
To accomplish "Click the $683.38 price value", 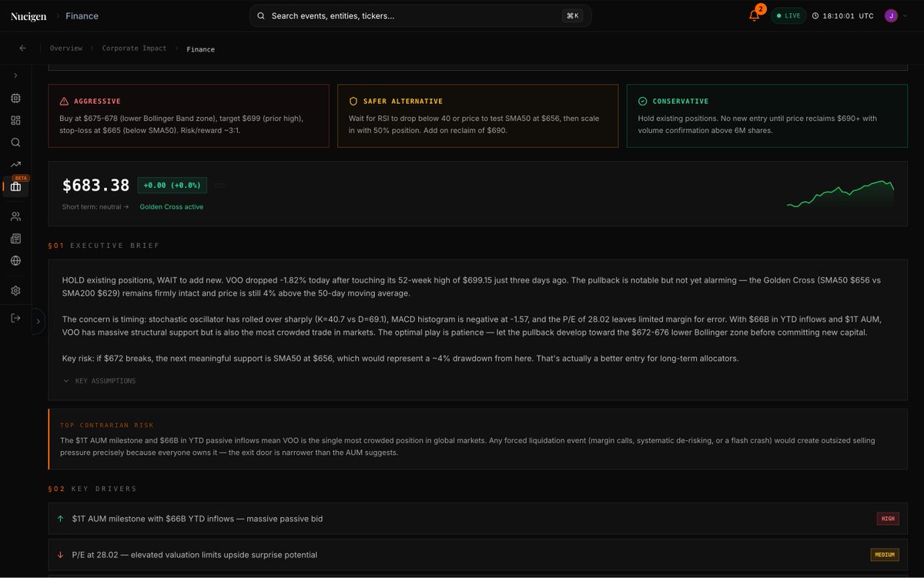I will pos(95,185).
